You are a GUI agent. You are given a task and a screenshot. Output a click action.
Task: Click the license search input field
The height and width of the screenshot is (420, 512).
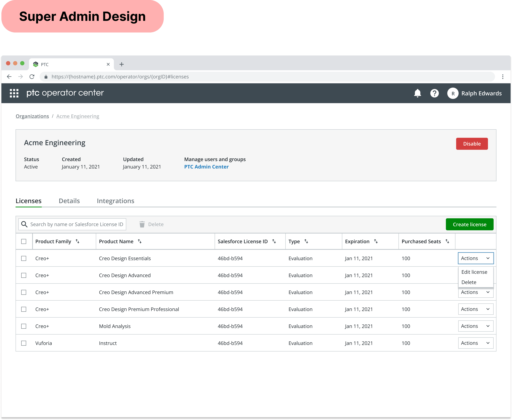[76, 224]
